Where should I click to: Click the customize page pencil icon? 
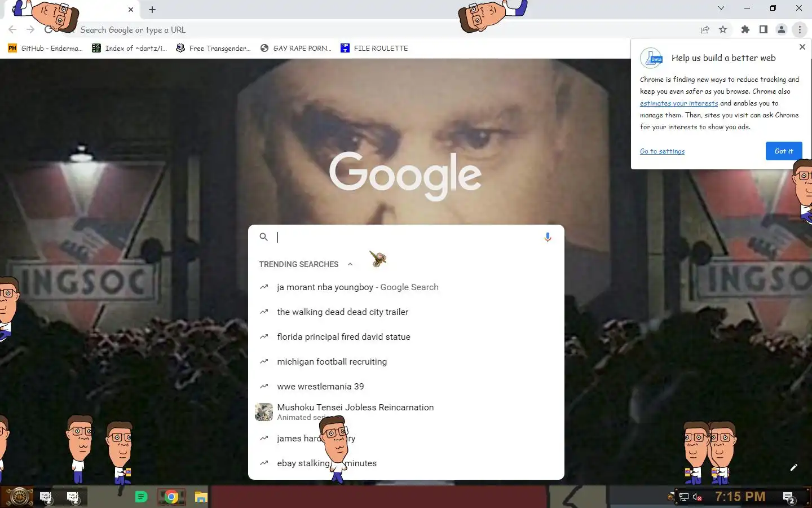coord(794,467)
